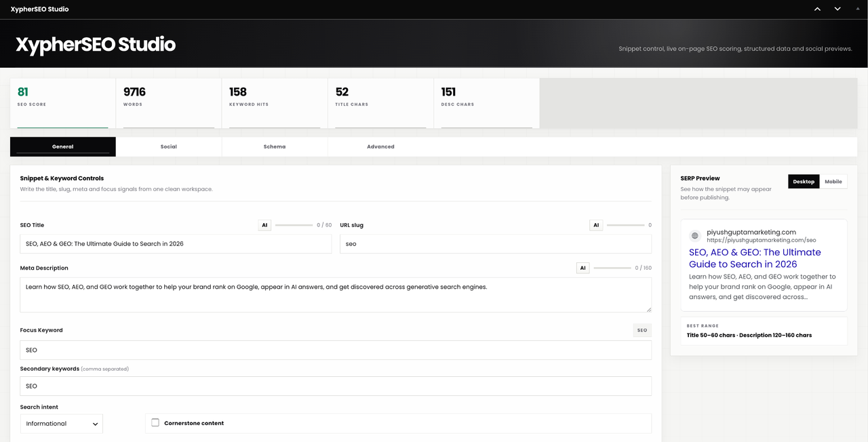Click the SEO Score 81 card
The width and height of the screenshot is (868, 442).
63,103
